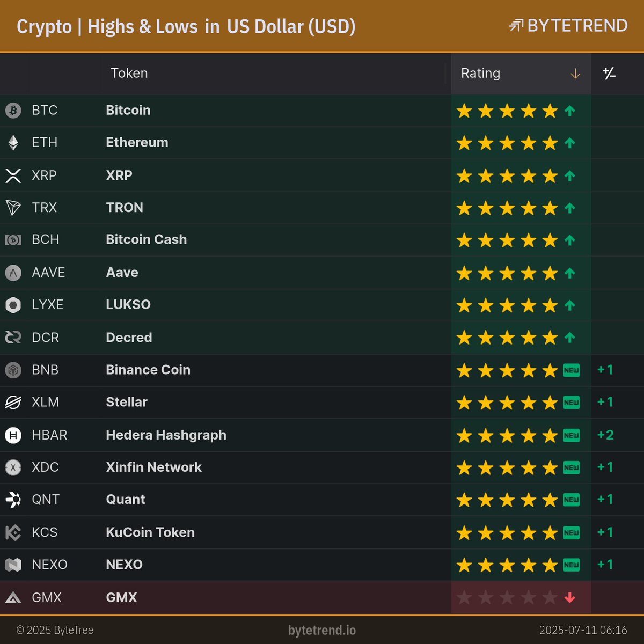Click the +1 change value for KCS
644x644 pixels.
point(605,532)
